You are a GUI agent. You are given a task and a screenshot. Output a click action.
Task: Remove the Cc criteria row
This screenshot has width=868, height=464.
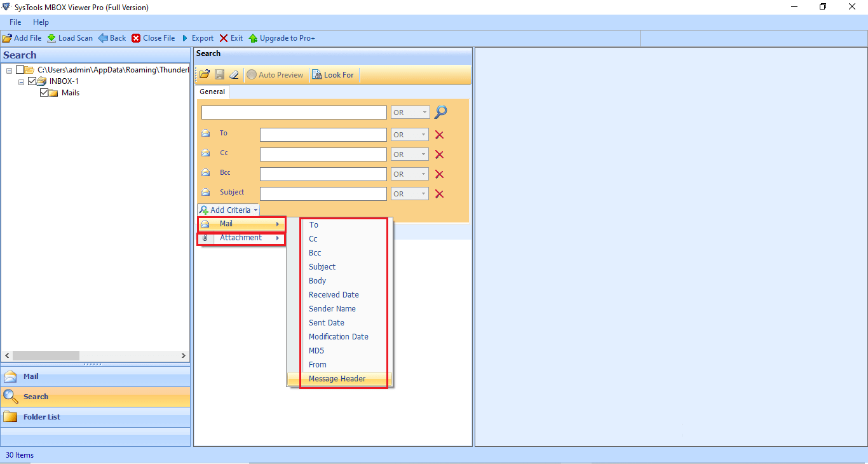[x=439, y=154]
